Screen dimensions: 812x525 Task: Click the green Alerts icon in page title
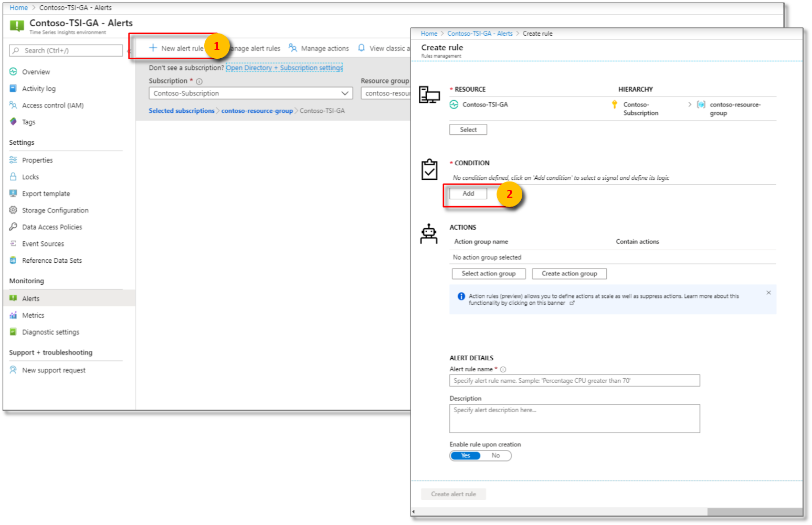pyautogui.click(x=17, y=26)
